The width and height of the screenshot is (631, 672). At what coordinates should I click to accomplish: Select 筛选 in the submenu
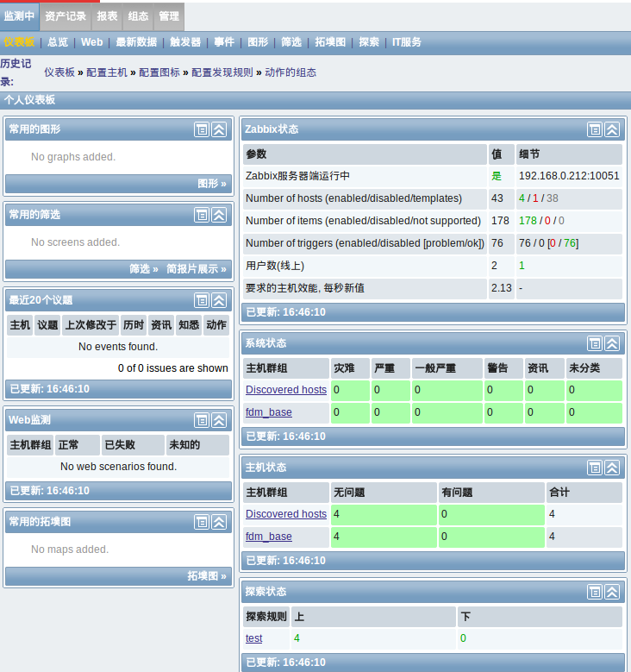coord(291,42)
